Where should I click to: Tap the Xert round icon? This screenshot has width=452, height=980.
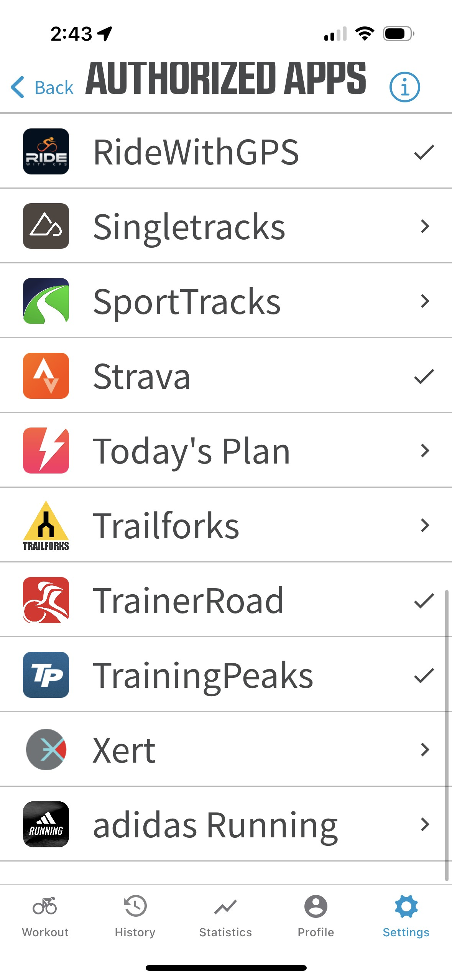pos(46,750)
